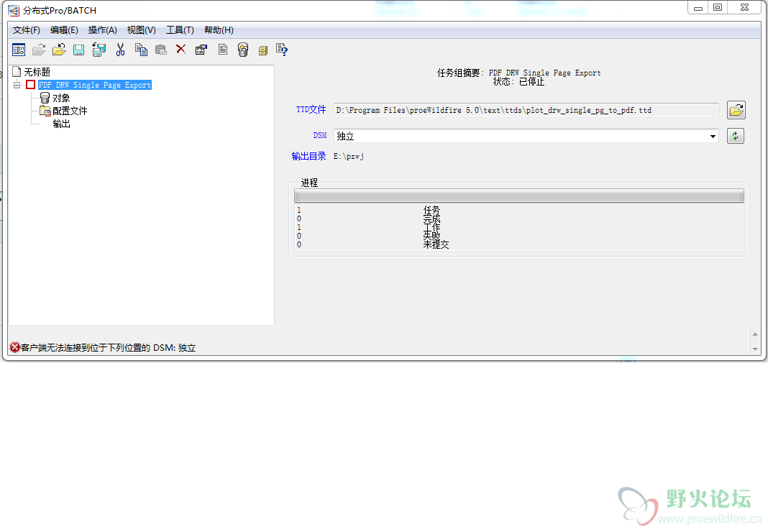Click the properties checklist icon in toolbar

[x=201, y=50]
